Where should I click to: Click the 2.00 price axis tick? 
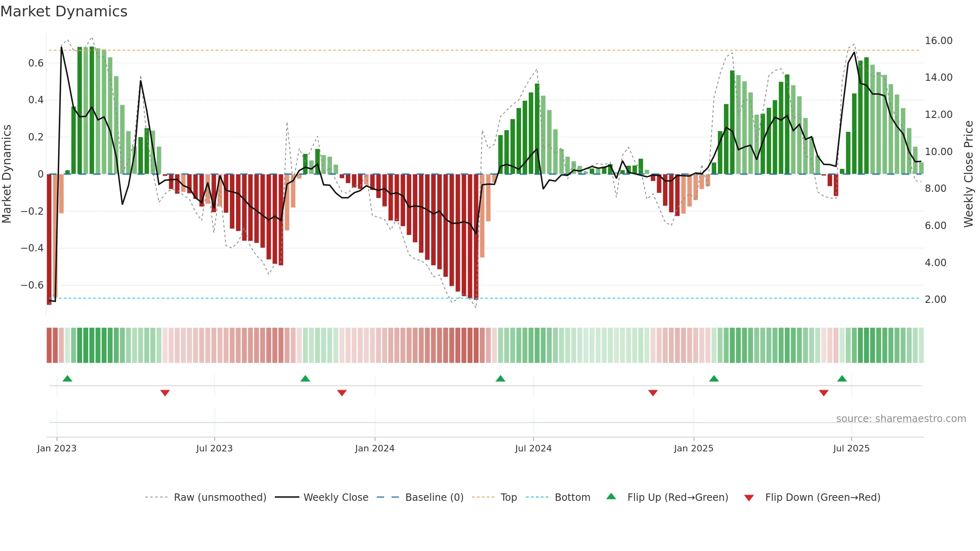click(x=935, y=299)
